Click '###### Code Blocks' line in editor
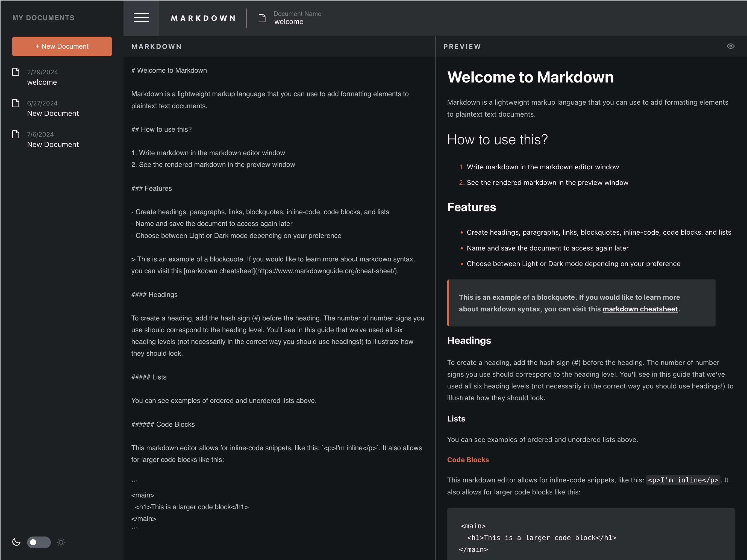The width and height of the screenshot is (747, 560). point(163,424)
